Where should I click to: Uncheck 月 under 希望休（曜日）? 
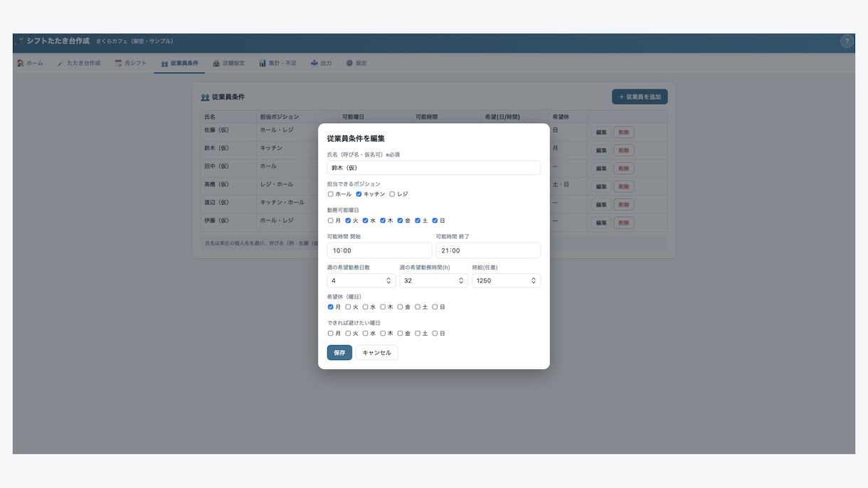point(330,307)
